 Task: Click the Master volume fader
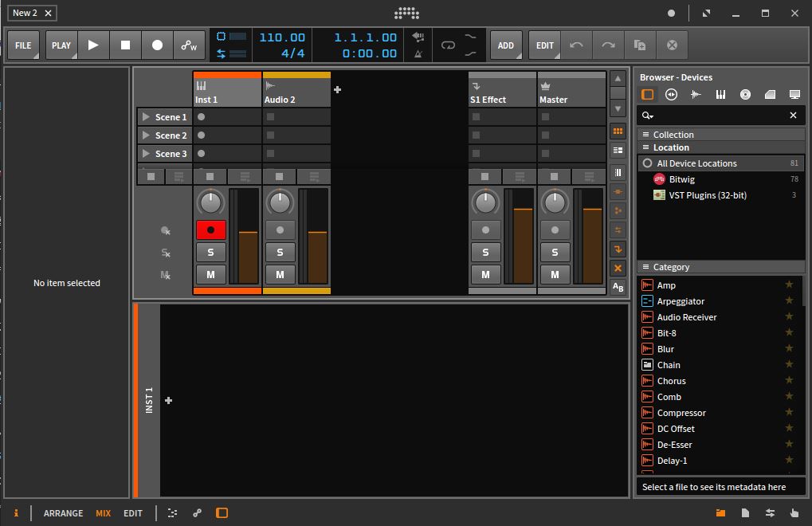(x=592, y=237)
